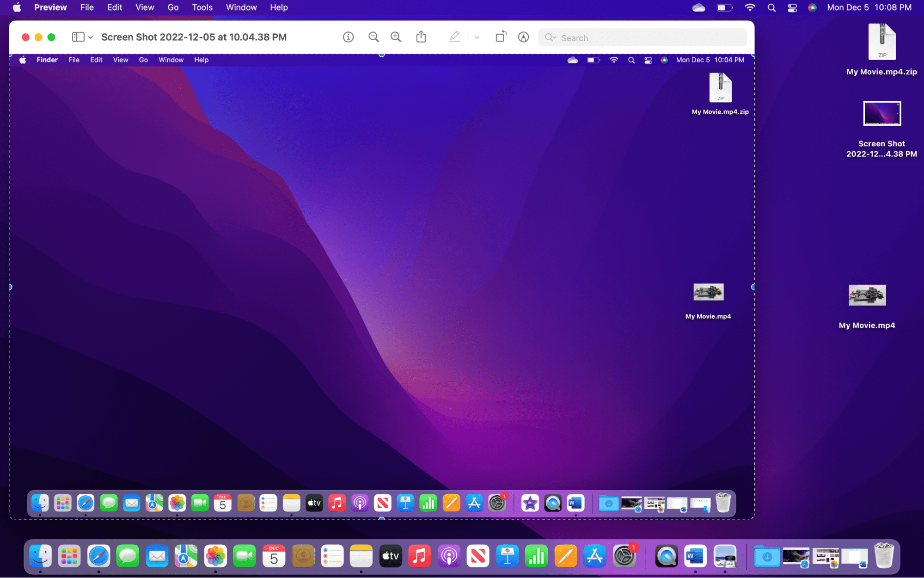Screen dimensions: 924x578
Task: Open Control Center in the top menu bar
Action: (792, 7)
